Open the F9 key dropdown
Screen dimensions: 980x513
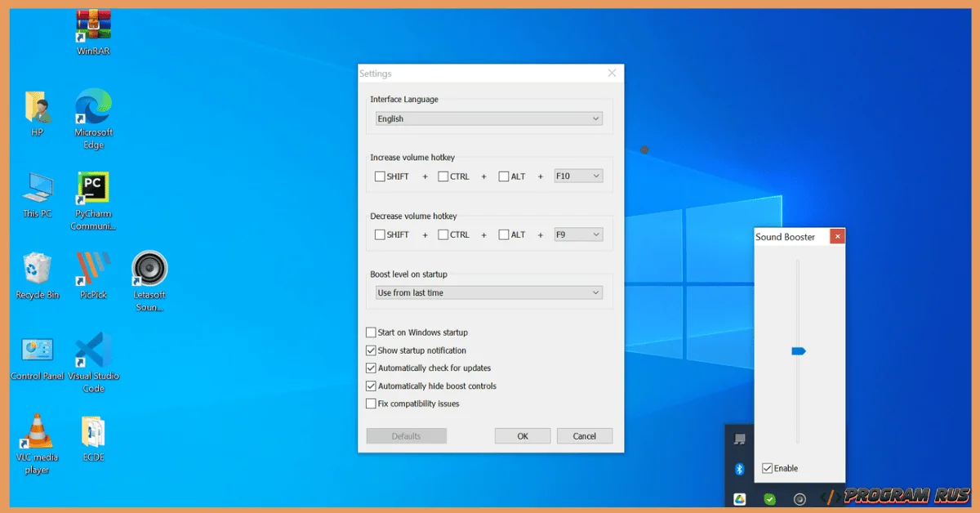point(577,235)
